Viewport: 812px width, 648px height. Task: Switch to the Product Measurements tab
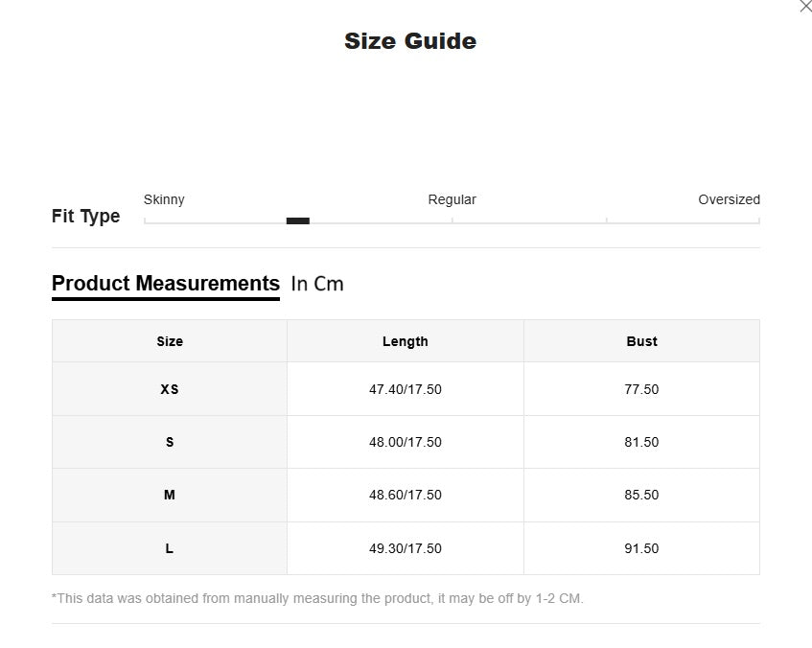pyautogui.click(x=166, y=284)
